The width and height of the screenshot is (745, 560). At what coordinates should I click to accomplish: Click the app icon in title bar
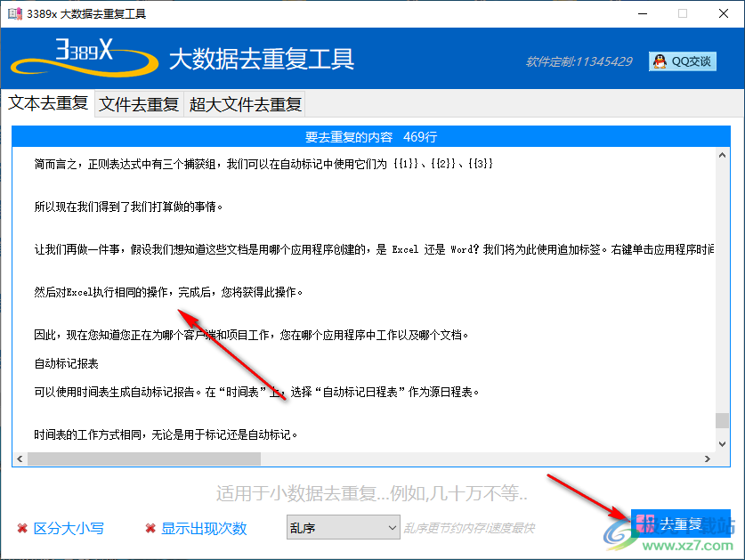click(15, 13)
